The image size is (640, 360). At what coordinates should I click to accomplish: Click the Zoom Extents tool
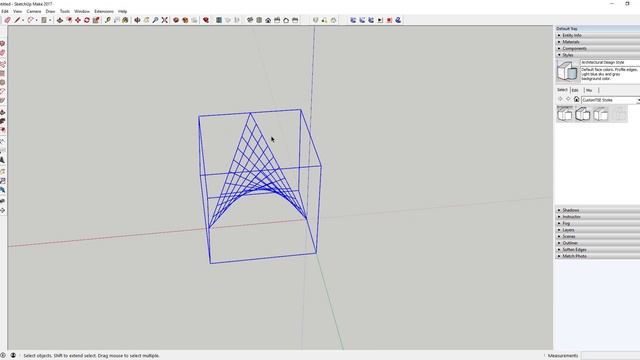coord(164,20)
